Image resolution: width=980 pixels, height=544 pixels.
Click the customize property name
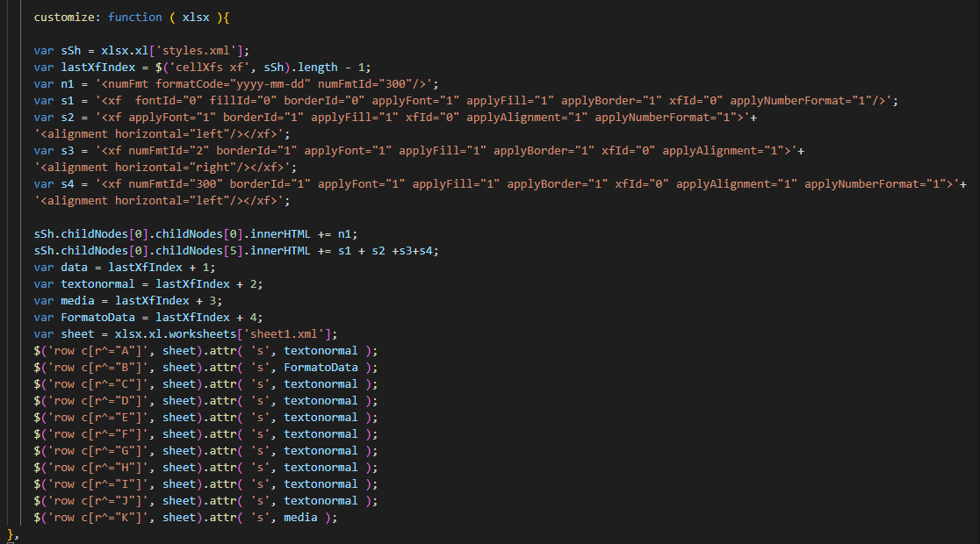click(64, 18)
